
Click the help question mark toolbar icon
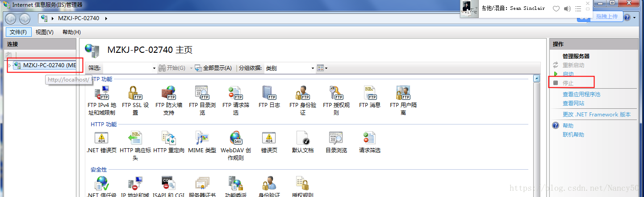tap(627, 17)
